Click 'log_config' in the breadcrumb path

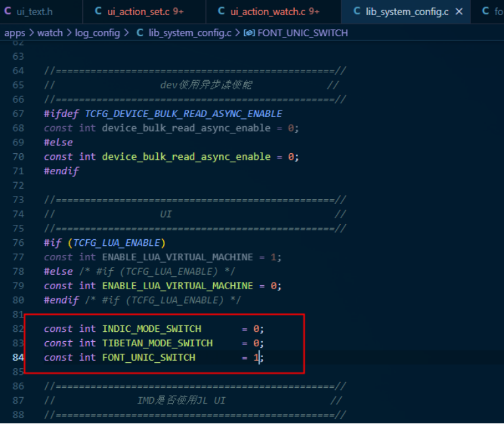[97, 33]
